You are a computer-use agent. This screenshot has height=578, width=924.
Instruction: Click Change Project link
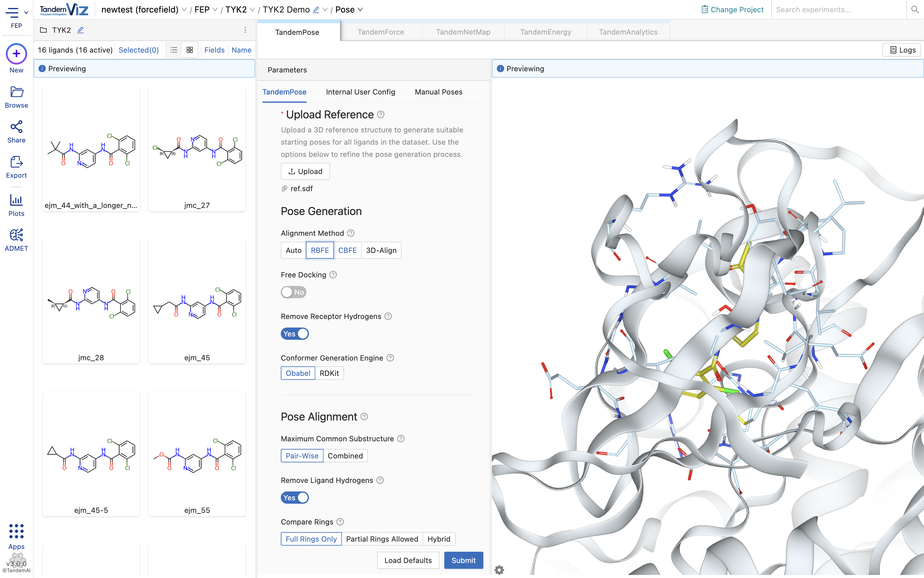tap(732, 10)
